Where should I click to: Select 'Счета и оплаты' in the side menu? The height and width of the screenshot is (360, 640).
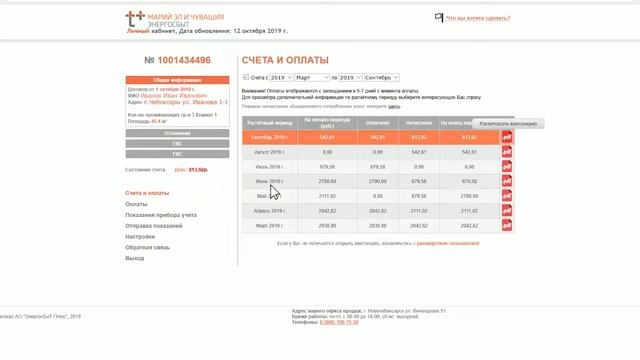pos(147,193)
